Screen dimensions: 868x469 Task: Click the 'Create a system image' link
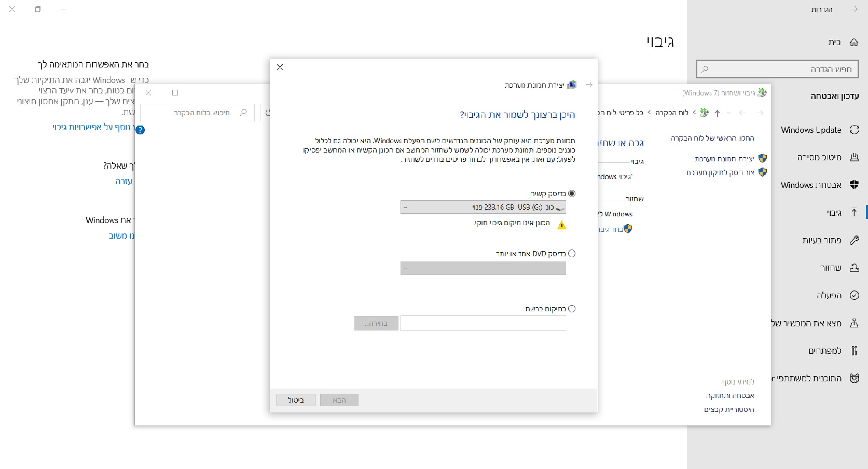click(x=724, y=159)
